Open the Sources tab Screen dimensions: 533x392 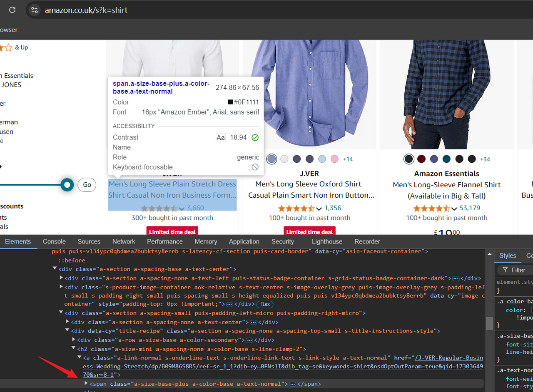coord(89,241)
